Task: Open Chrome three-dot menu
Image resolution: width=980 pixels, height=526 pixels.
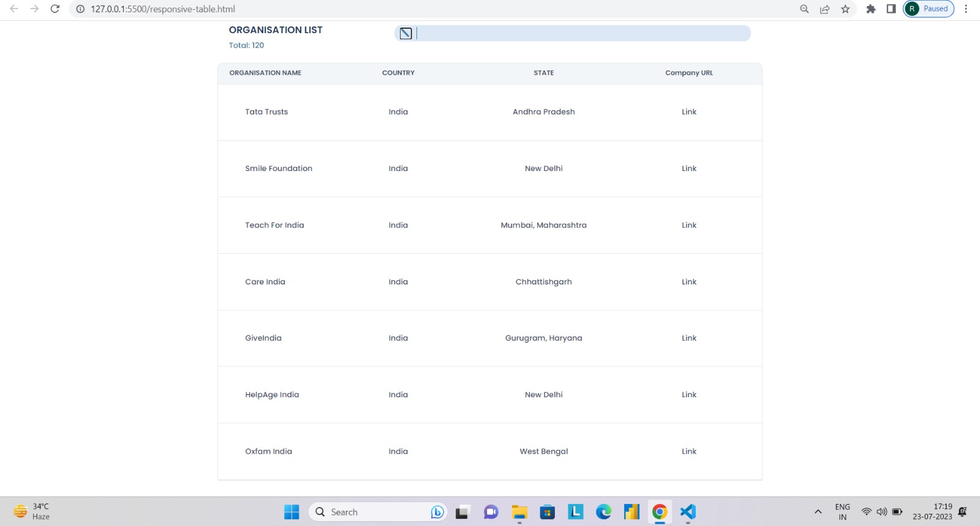Action: pos(966,9)
